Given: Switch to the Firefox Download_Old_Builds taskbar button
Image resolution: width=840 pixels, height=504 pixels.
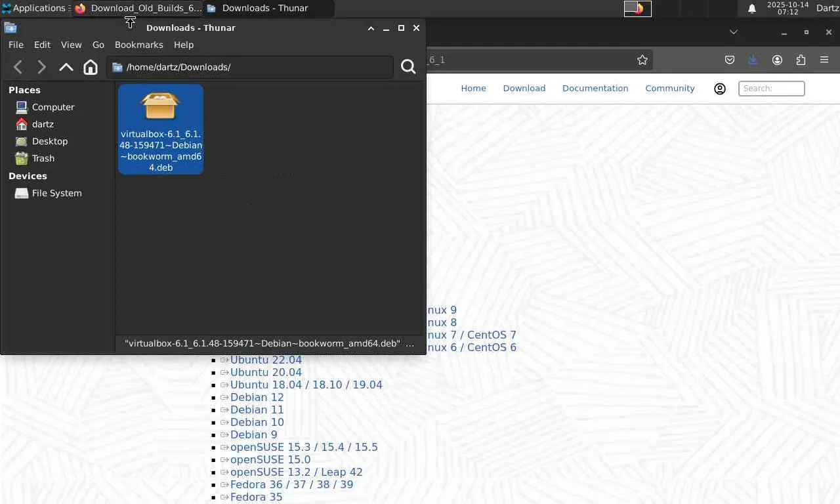Looking at the screenshot, I should coord(138,9).
